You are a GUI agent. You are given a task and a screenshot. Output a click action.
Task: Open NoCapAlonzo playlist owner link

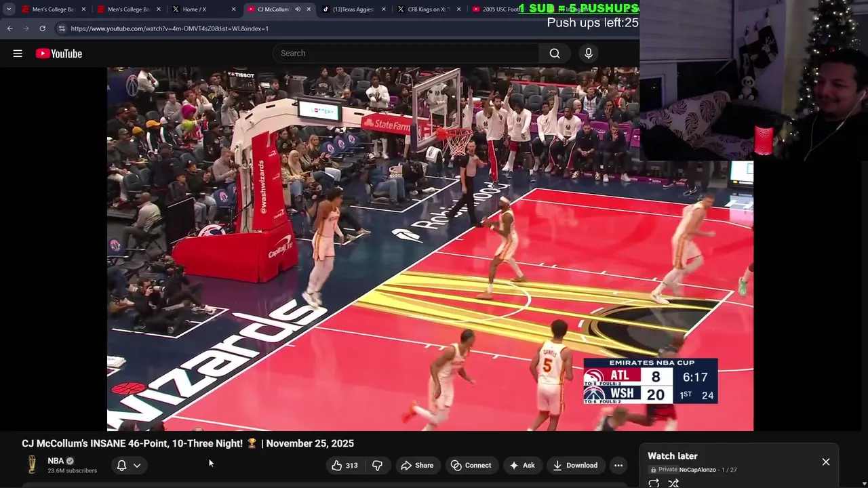[x=697, y=470]
